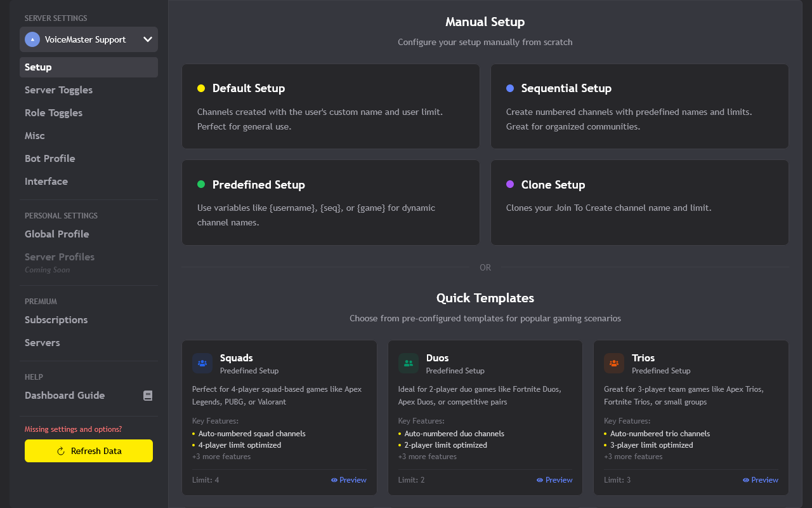Click the Duos template icon
Screen dimensions: 812x508
pos(407,363)
